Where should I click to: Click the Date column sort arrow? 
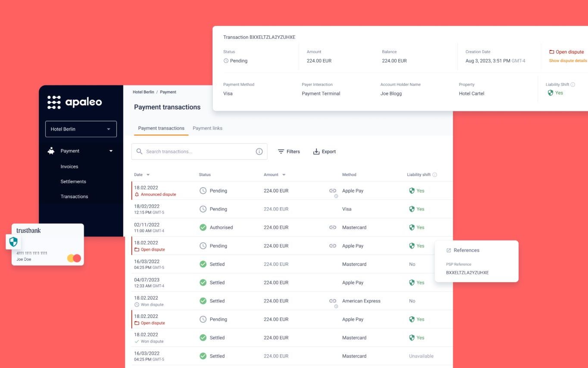point(148,175)
